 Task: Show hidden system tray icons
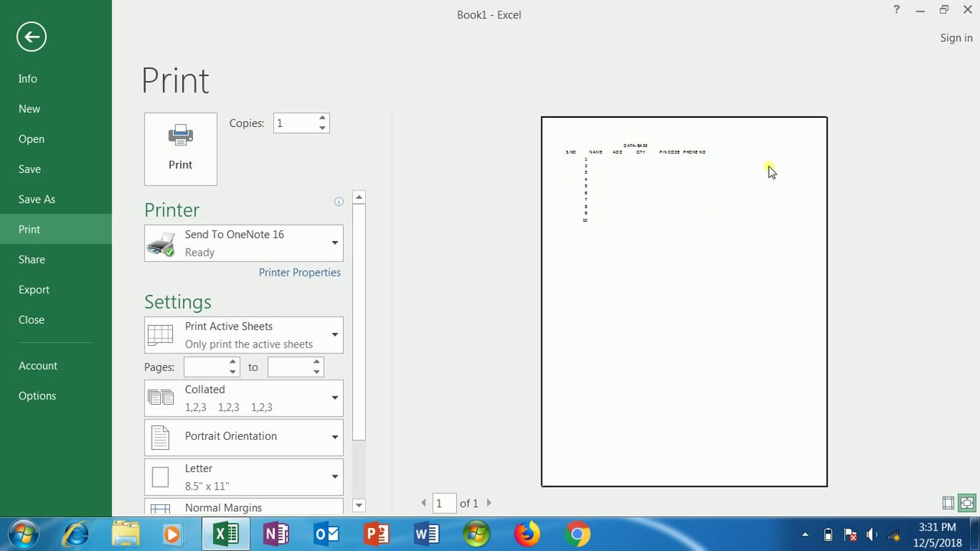[x=805, y=535]
